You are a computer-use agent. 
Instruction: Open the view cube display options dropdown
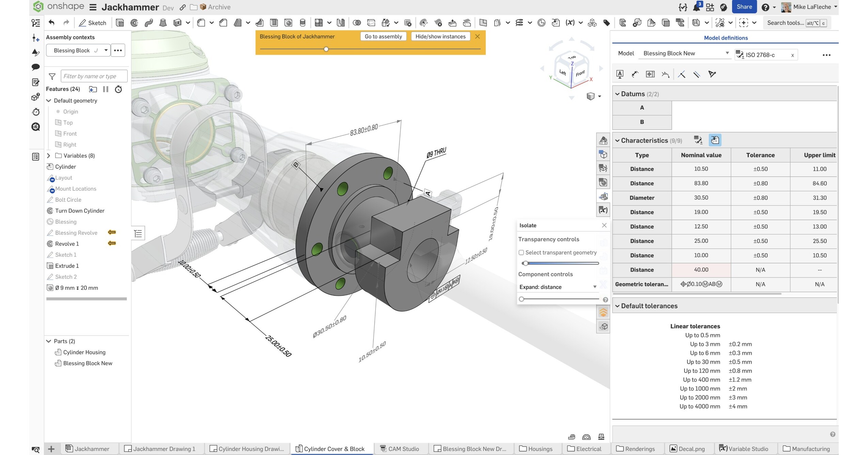[x=594, y=96]
